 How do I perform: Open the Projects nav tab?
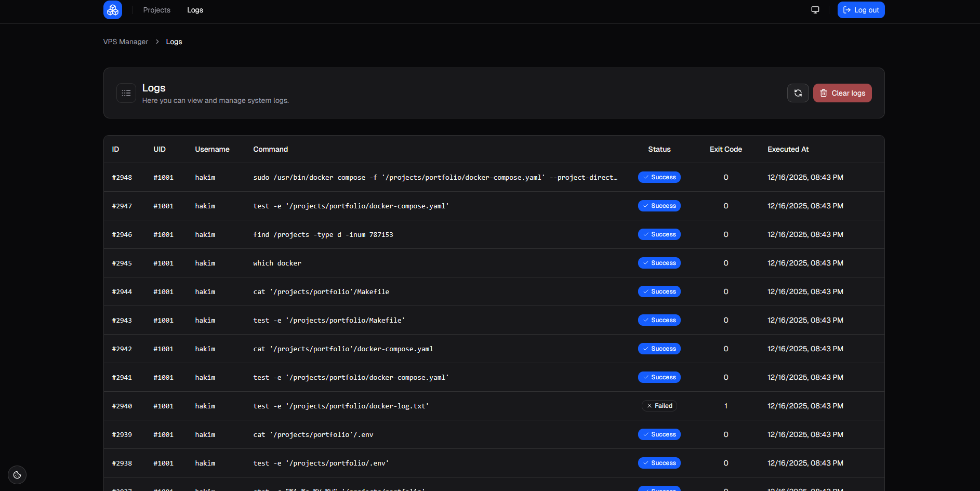coord(156,10)
